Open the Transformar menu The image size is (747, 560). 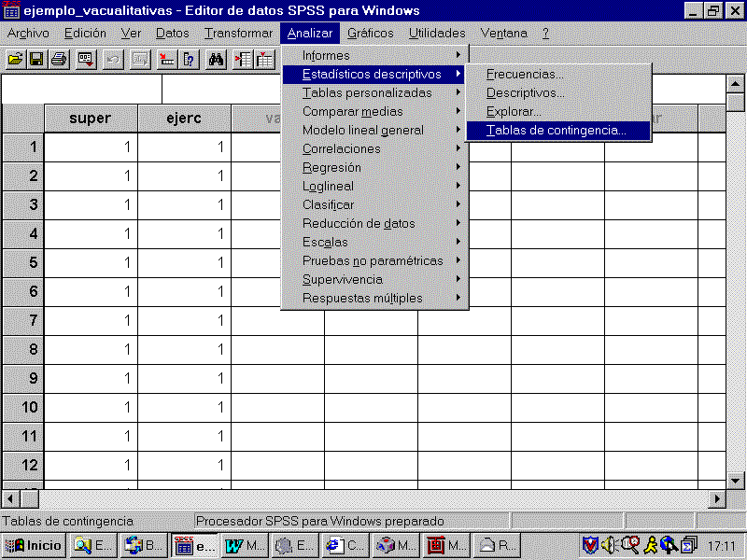click(x=238, y=34)
